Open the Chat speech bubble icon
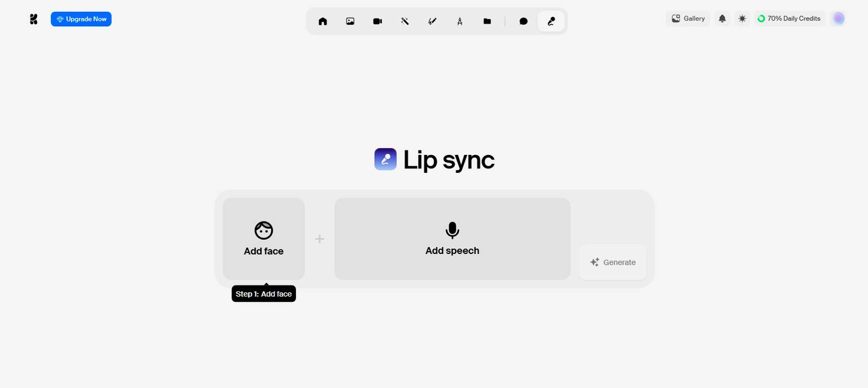The image size is (868, 388). [524, 21]
